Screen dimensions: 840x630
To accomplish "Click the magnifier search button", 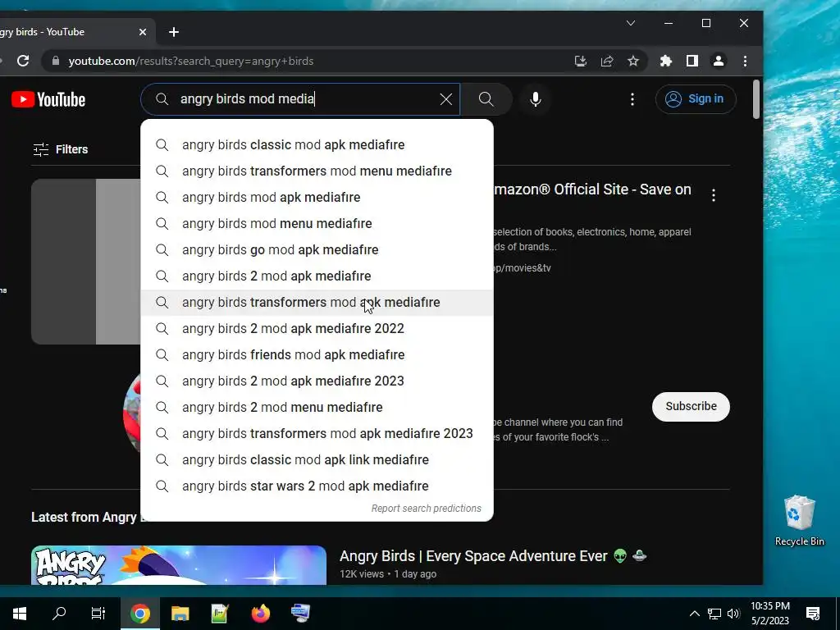I will coord(486,99).
